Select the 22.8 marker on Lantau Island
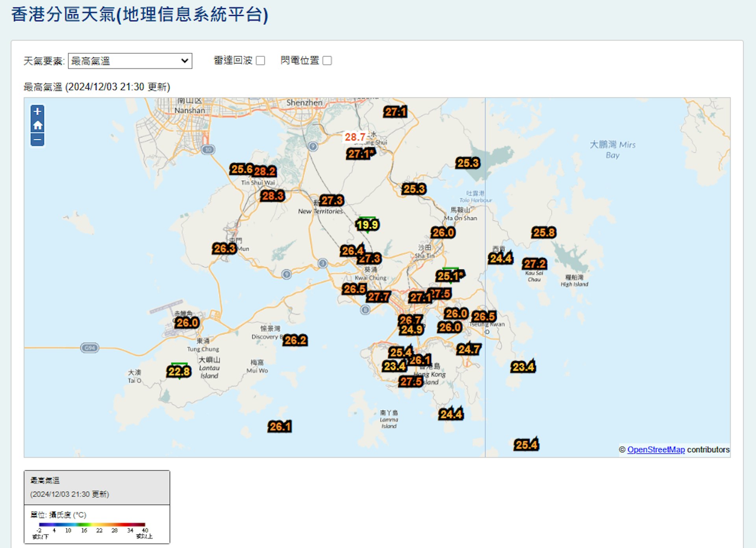 click(x=180, y=372)
